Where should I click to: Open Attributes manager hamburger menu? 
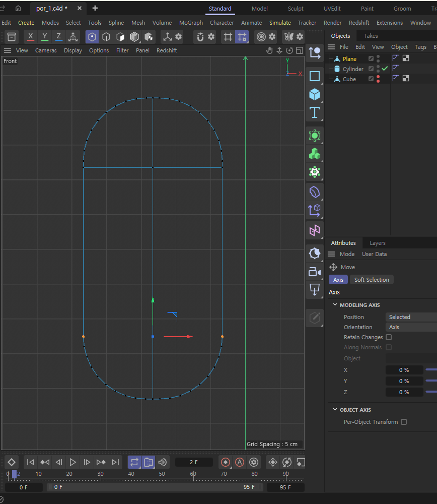(331, 254)
